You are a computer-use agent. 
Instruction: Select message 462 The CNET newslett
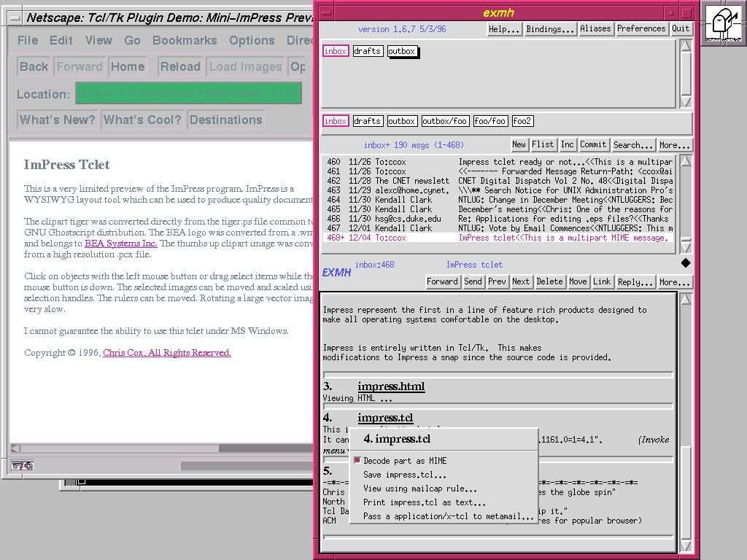coord(499,181)
